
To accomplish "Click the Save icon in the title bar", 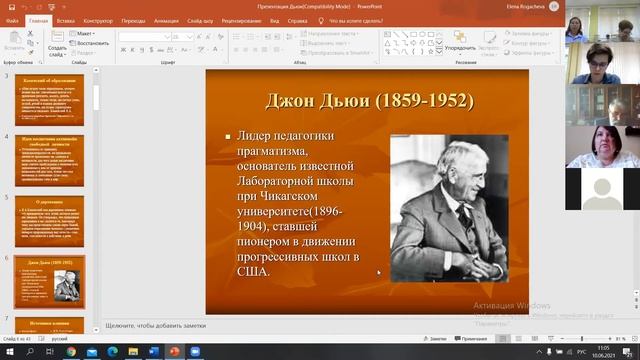I will click(12, 7).
